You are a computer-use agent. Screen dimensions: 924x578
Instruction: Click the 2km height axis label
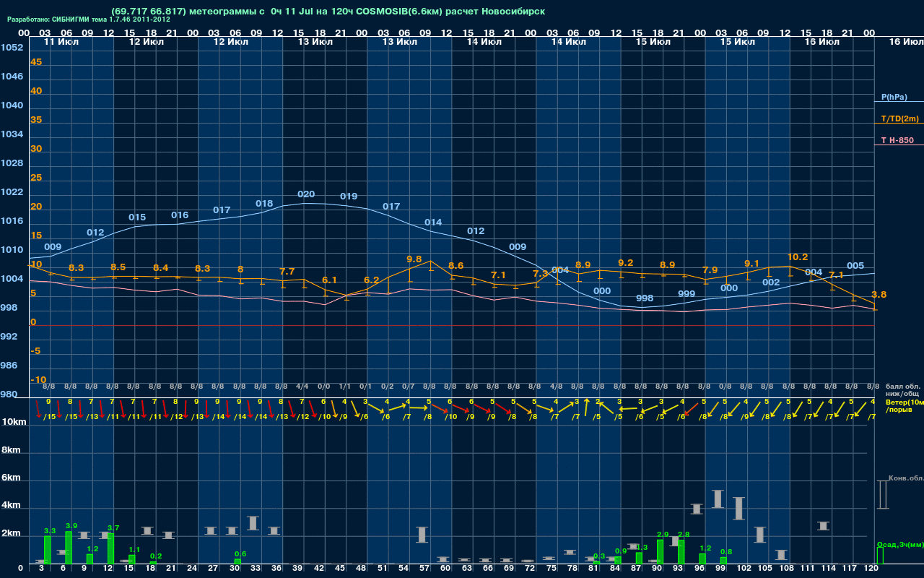(10, 534)
